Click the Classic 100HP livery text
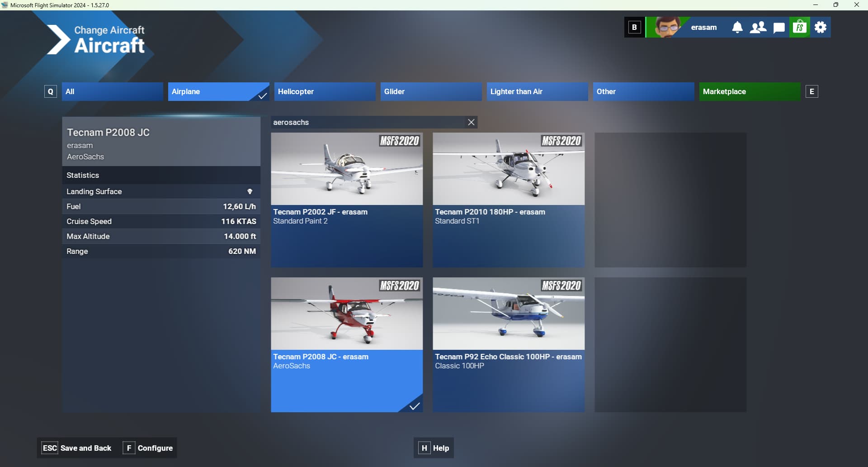The width and height of the screenshot is (868, 467). [459, 366]
